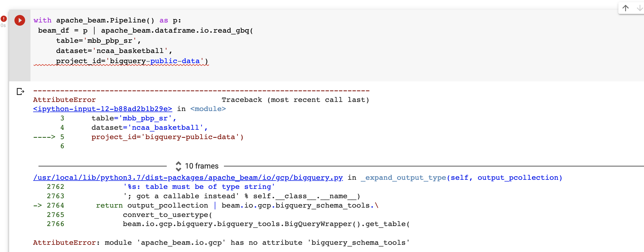Click the AttributeError heading in the output
The image size is (644, 252).
(x=64, y=100)
